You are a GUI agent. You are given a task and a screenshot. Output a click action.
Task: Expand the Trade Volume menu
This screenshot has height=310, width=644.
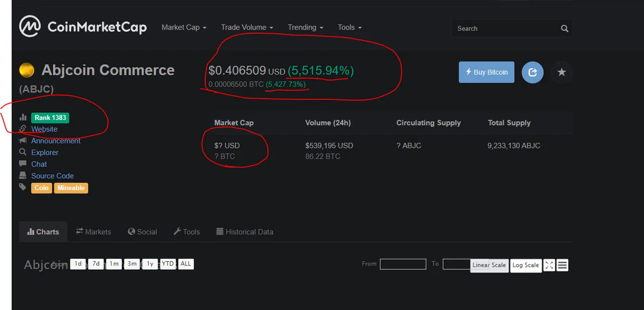pos(247,27)
